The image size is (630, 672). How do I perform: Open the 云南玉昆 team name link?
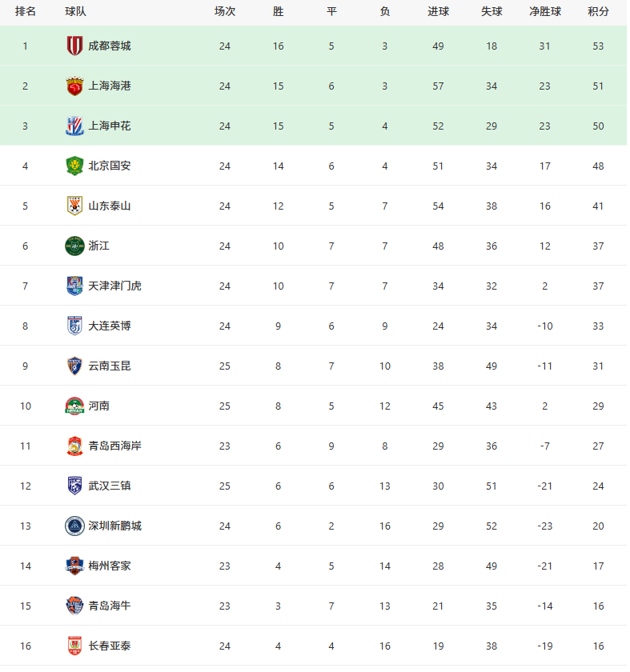pos(110,366)
